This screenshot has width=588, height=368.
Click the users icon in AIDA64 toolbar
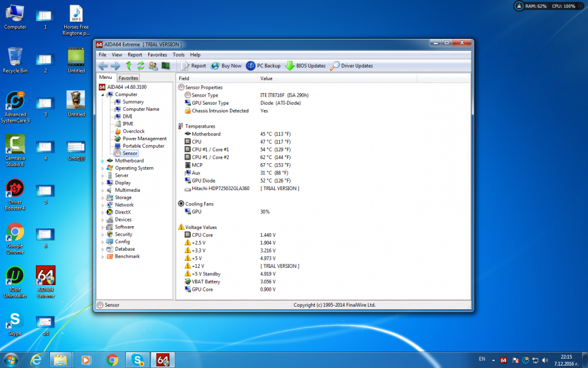pos(153,66)
